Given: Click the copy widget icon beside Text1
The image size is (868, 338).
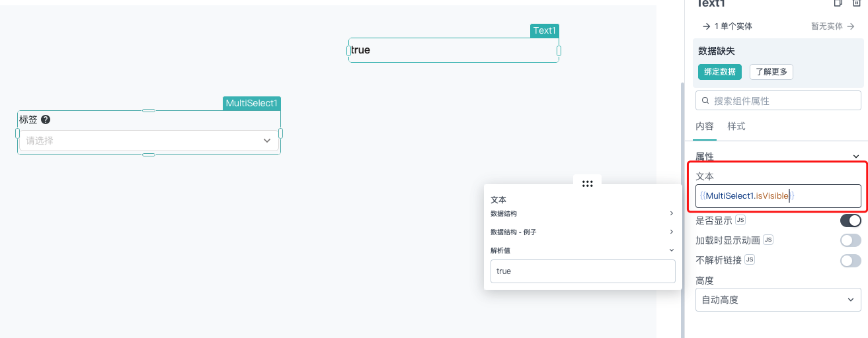Looking at the screenshot, I should tap(838, 3).
